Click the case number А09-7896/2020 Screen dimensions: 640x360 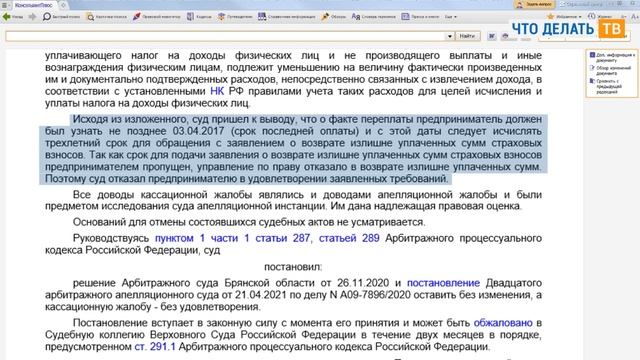(x=376, y=295)
